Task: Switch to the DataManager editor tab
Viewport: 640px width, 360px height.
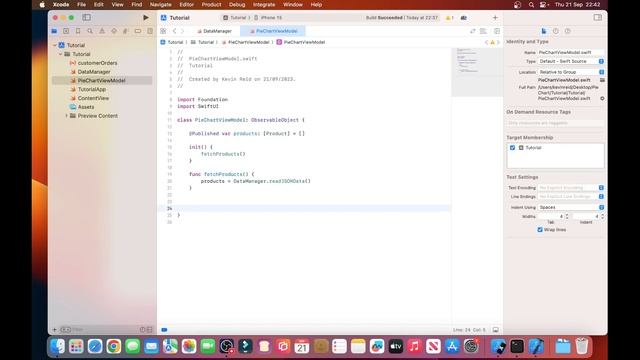Action: pyautogui.click(x=214, y=31)
